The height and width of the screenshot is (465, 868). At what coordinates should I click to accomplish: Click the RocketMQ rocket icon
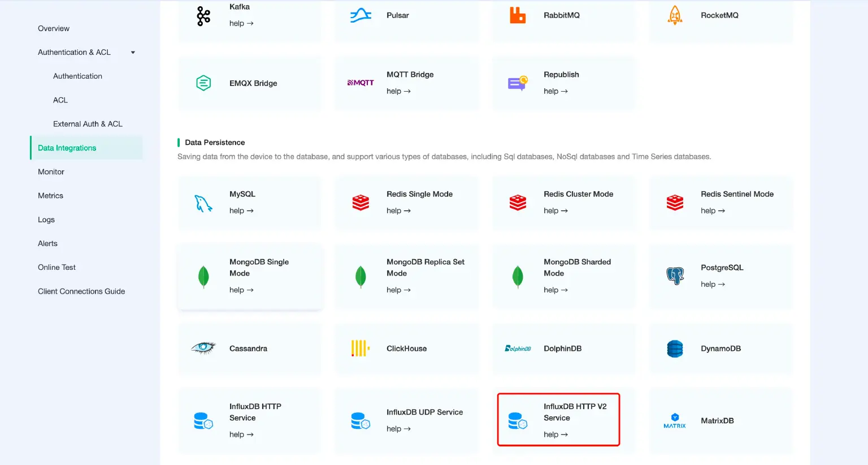[674, 16]
